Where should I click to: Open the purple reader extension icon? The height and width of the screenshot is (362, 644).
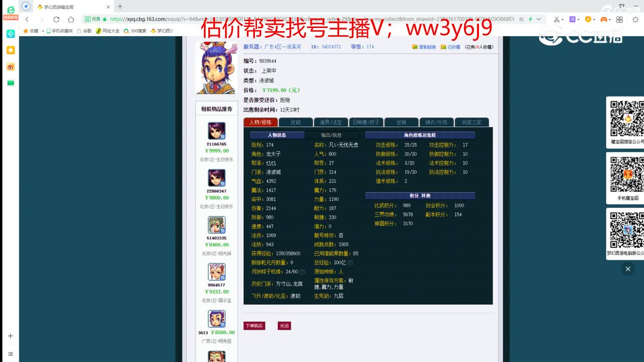[573, 19]
